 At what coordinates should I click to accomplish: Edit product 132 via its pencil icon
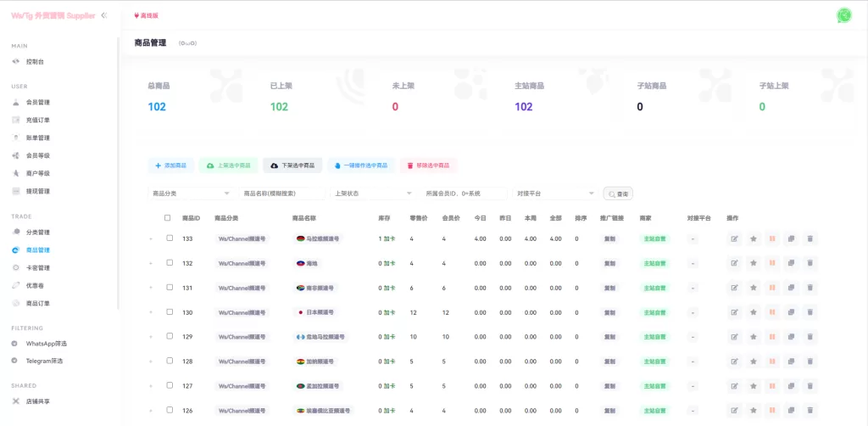[x=735, y=263]
